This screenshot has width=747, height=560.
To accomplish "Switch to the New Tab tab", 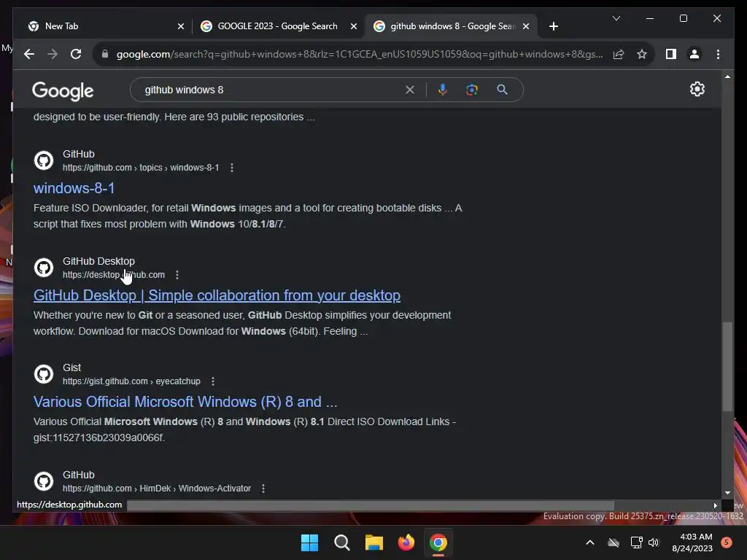I will click(x=106, y=26).
